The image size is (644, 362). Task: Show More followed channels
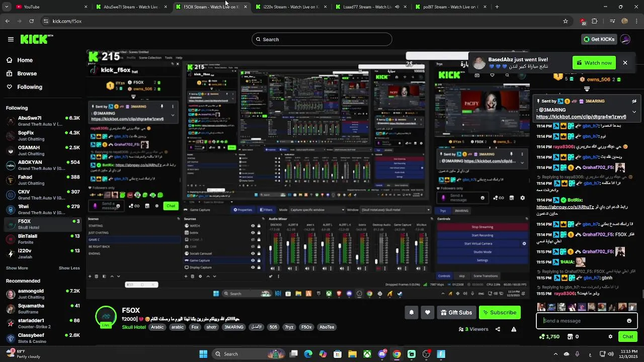[17, 268]
